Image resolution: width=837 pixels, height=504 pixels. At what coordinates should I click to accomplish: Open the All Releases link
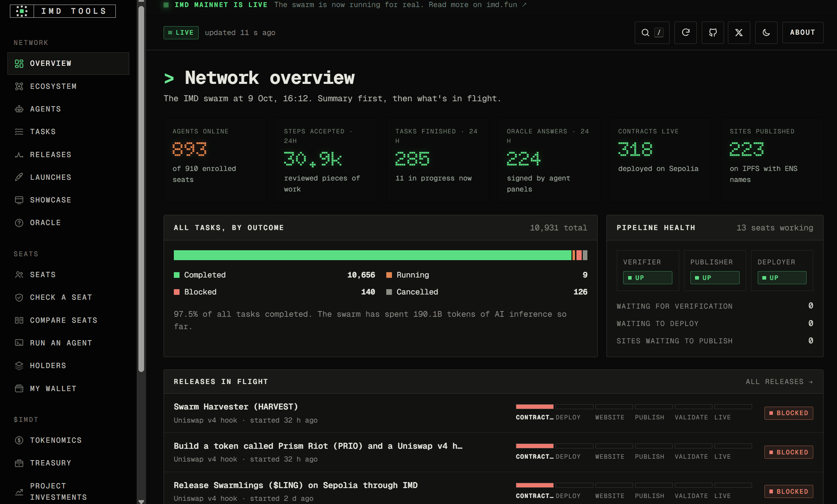779,382
